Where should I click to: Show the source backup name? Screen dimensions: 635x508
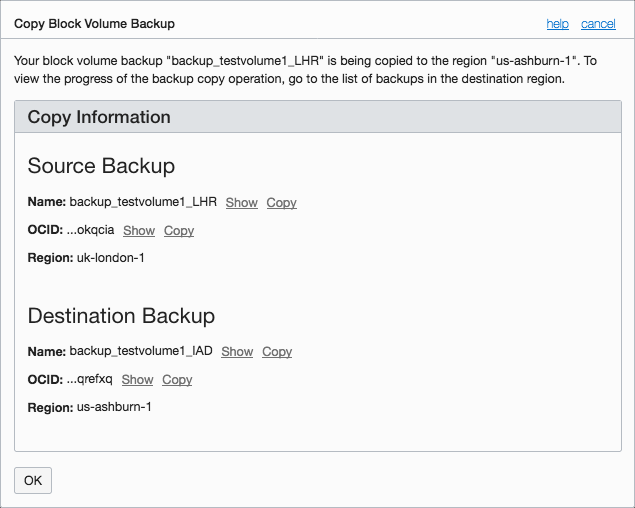tap(241, 202)
